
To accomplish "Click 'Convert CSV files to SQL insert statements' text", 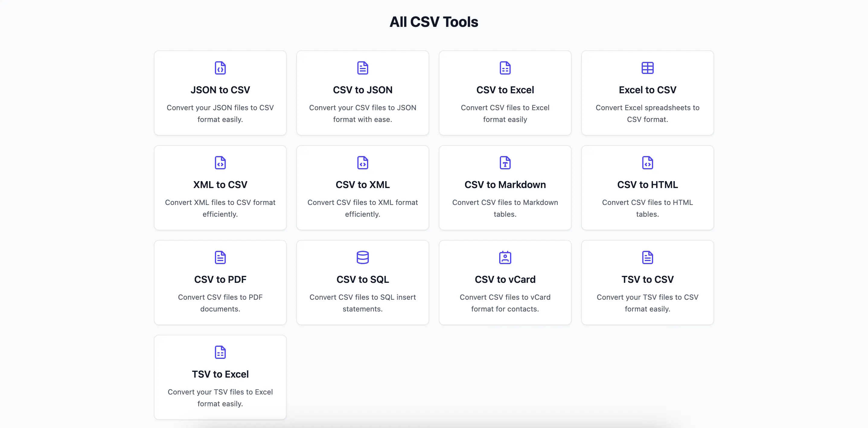I will click(x=362, y=303).
